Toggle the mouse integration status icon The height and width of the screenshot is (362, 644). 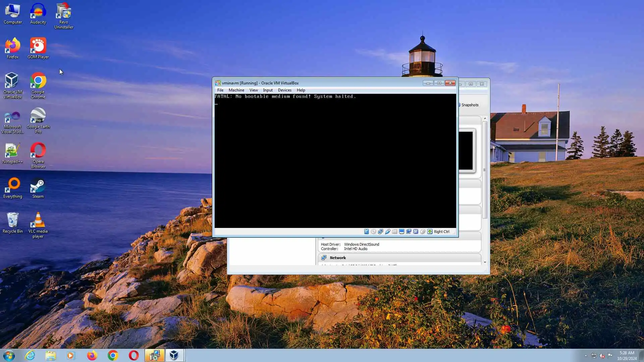(x=423, y=232)
